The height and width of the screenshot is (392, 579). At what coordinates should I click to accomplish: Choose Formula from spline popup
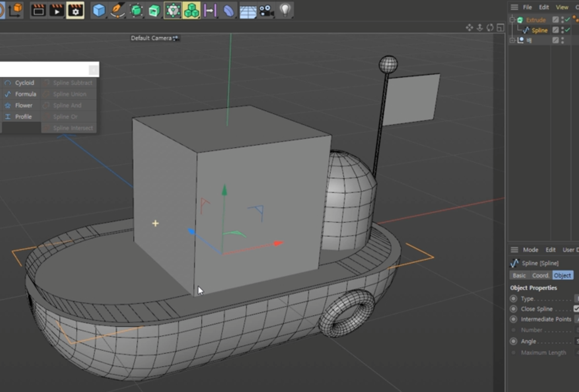(x=21, y=94)
